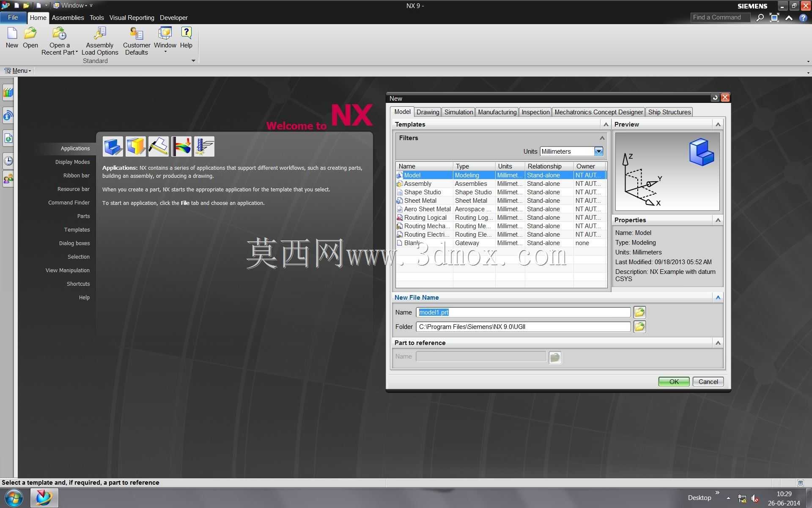Confirm with the OK button
Screen dimensions: 812x508
(x=674, y=381)
